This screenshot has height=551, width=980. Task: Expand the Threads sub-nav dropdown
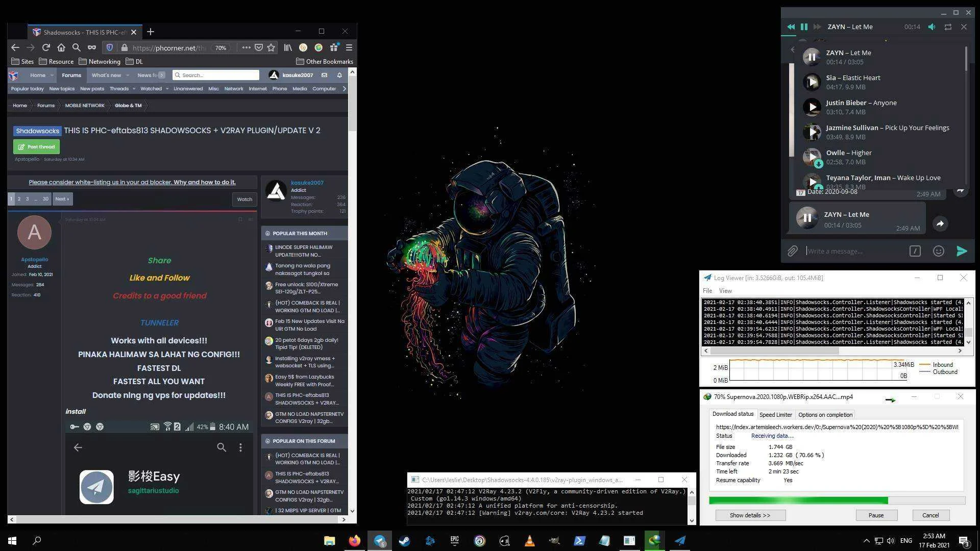(134, 89)
